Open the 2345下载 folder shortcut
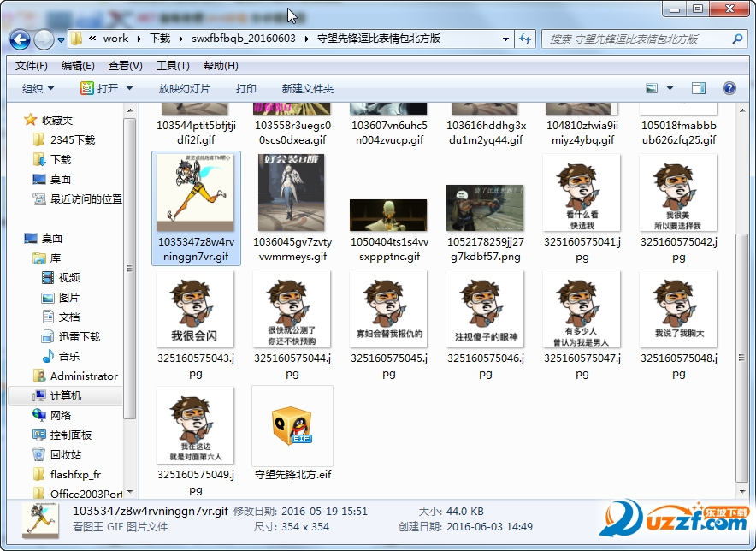Screen dimensions: 756x551 click(64, 140)
